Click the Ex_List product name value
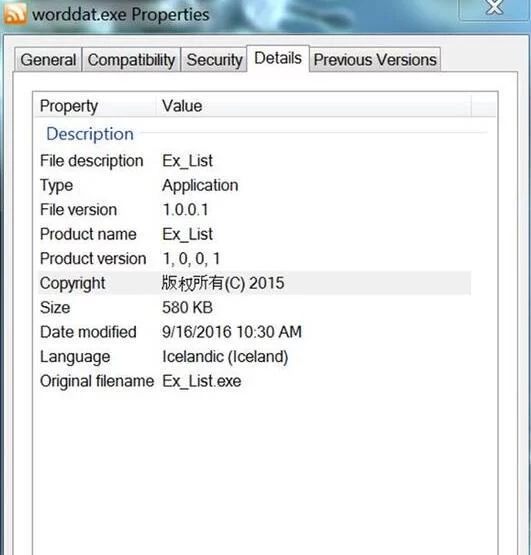Screen dimensions: 531x555 187,234
